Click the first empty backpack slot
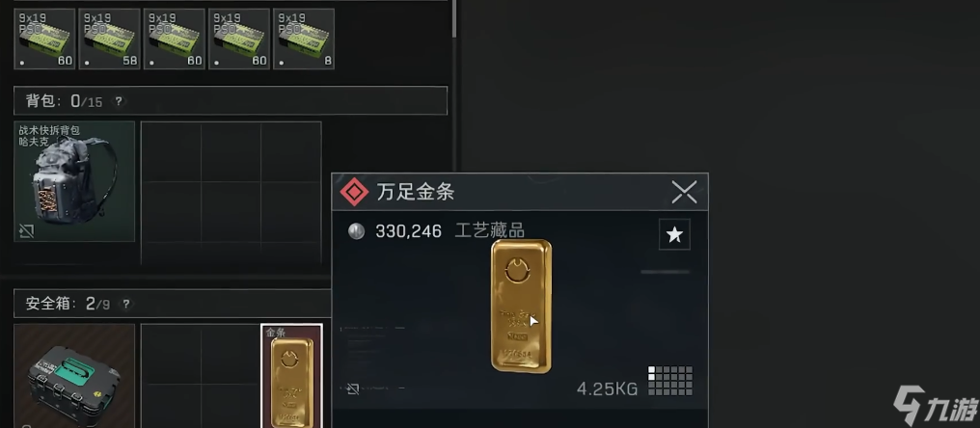 (172, 153)
